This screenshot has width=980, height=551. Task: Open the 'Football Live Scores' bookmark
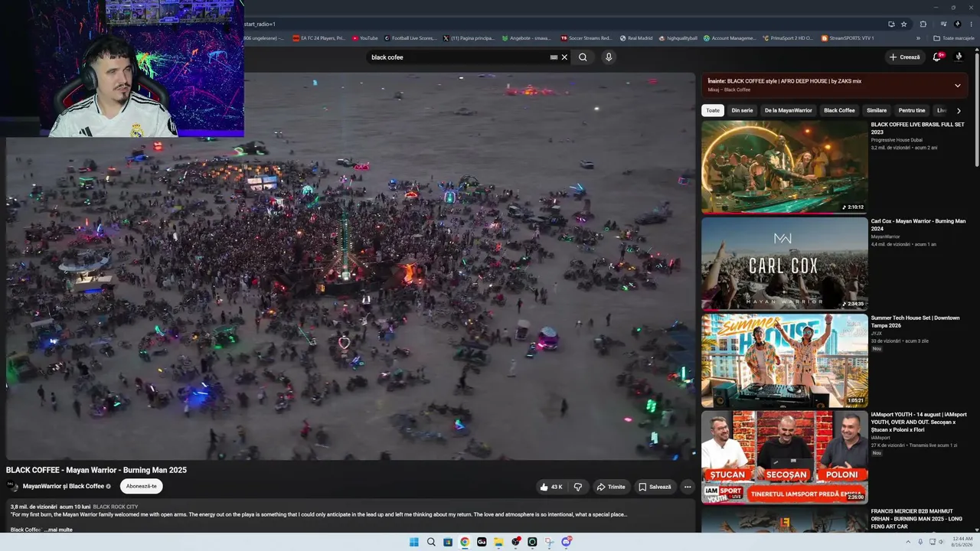pos(410,38)
